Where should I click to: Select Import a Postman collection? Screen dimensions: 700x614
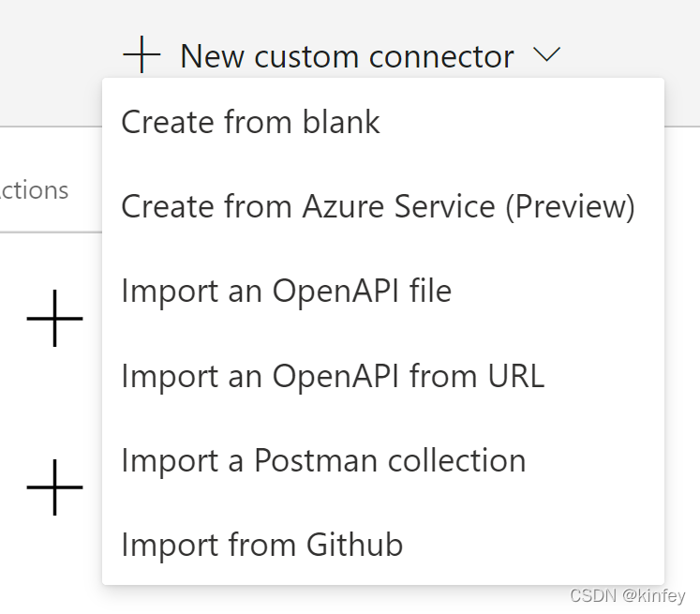[x=323, y=460]
